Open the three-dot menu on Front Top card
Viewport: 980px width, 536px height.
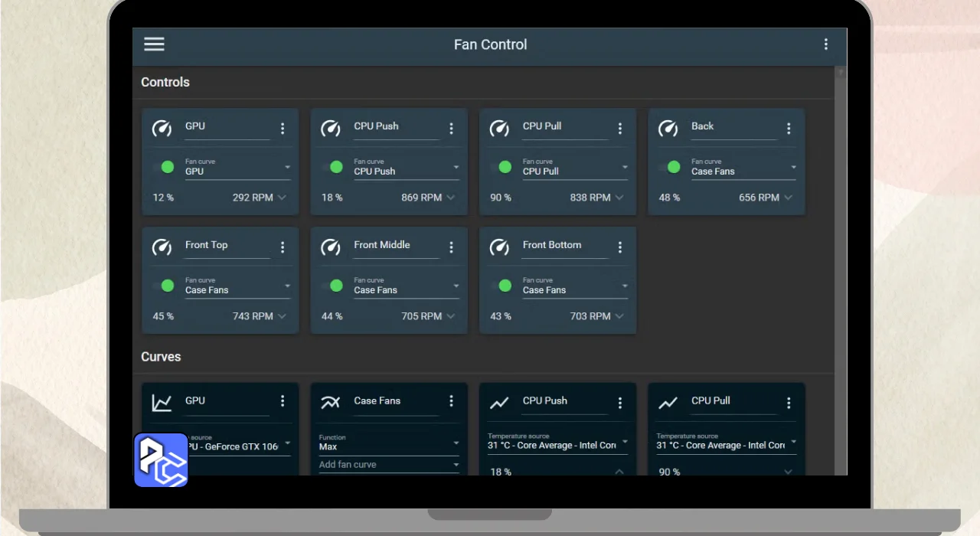pyautogui.click(x=283, y=247)
